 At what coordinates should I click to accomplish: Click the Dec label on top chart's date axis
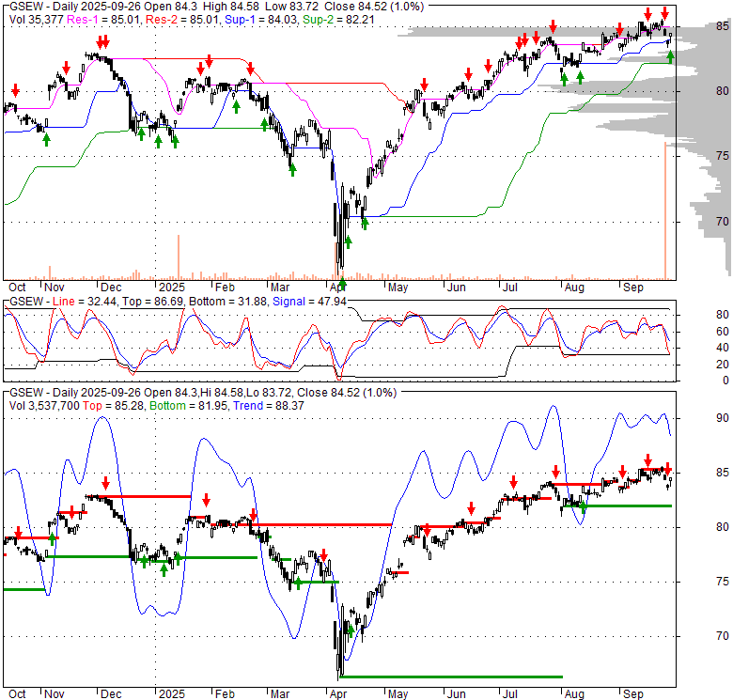tap(111, 288)
